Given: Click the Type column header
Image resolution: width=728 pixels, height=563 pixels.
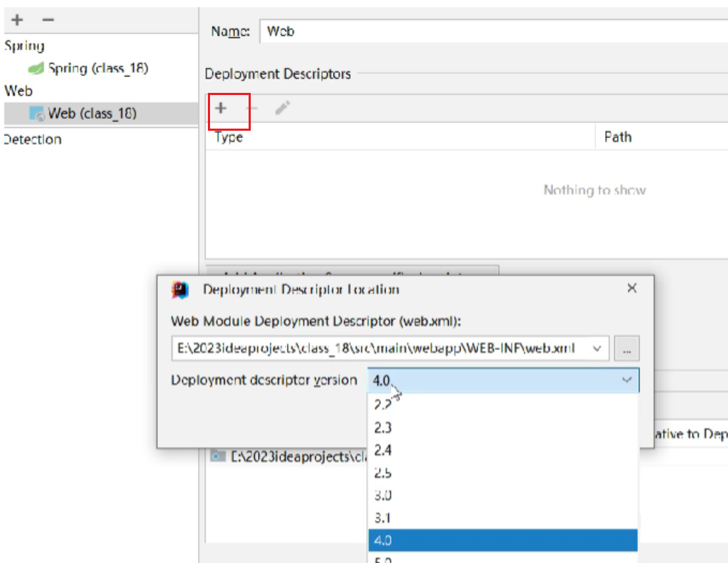Looking at the screenshot, I should coord(229,137).
